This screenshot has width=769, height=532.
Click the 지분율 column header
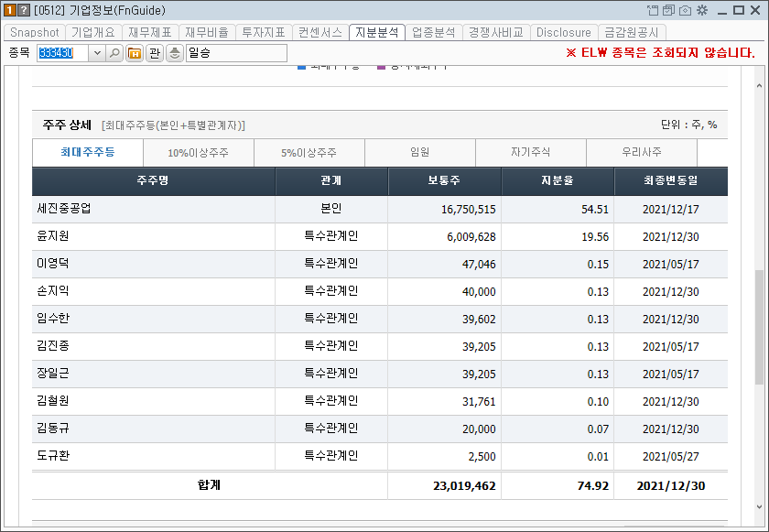click(x=558, y=181)
